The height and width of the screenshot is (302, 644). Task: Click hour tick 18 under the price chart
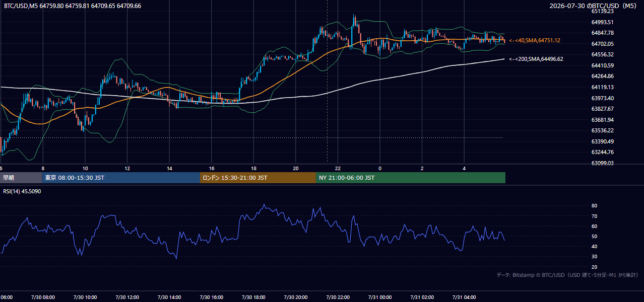[x=253, y=168]
